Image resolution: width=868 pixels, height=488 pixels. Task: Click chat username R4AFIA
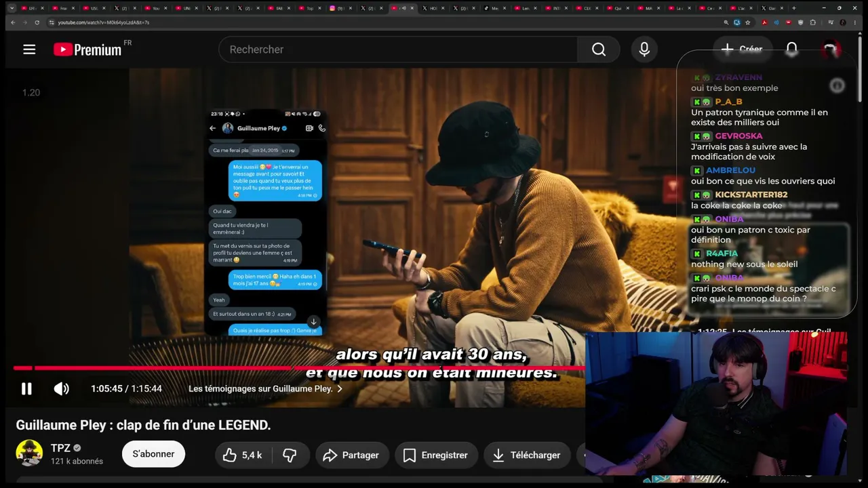722,253
